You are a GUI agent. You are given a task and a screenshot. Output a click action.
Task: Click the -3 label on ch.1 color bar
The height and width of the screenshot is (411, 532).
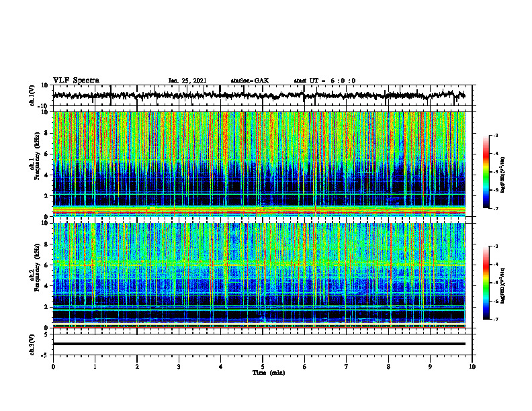point(496,135)
